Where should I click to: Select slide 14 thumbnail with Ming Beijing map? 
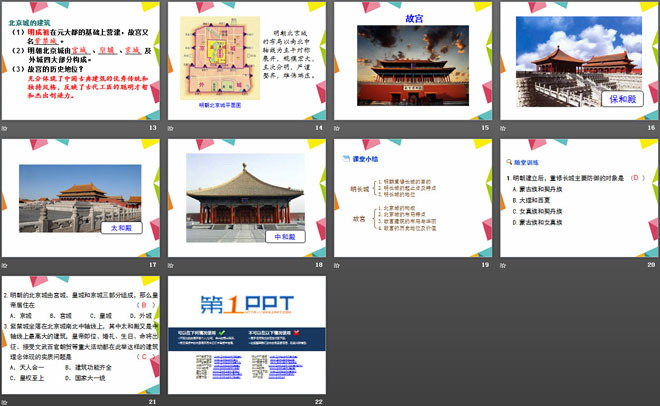(247, 61)
